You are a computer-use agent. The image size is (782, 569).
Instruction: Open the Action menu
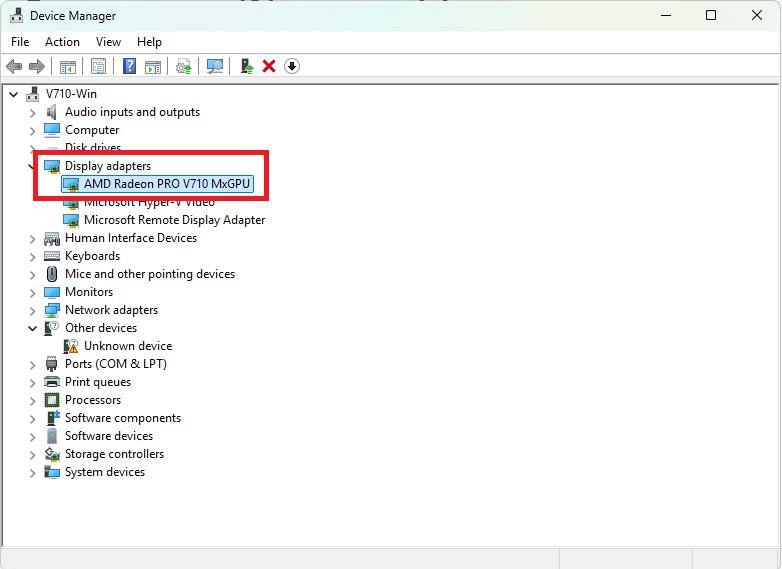pyautogui.click(x=62, y=42)
